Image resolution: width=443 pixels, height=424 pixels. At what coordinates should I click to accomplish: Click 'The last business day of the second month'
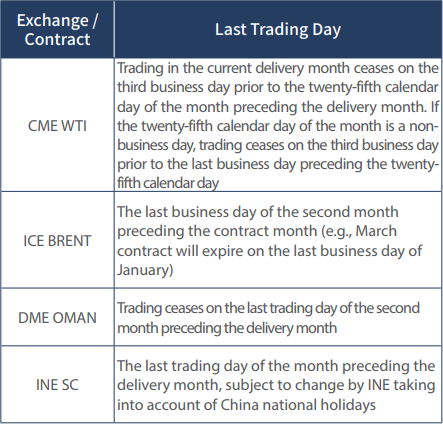(x=258, y=212)
